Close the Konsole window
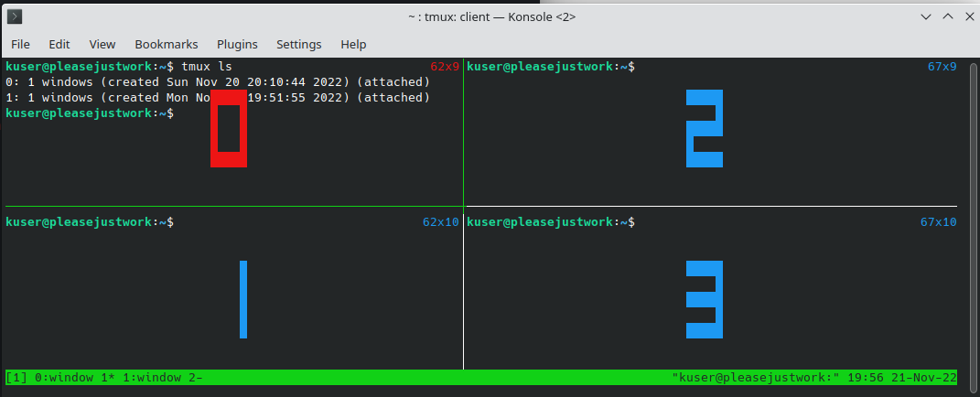 point(966,16)
